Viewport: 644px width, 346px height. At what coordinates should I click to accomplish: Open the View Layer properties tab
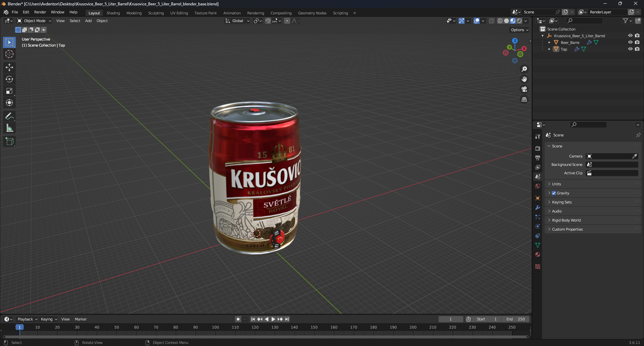pyautogui.click(x=538, y=167)
